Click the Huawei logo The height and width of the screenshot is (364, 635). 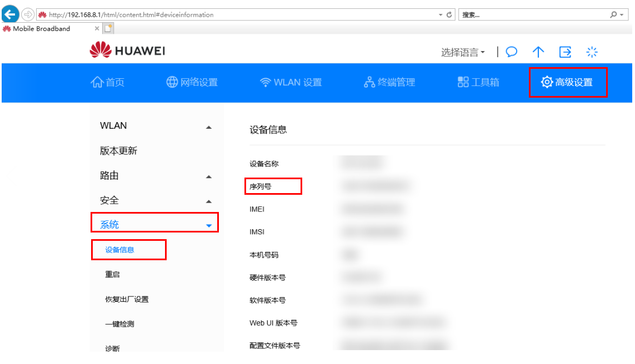(x=127, y=51)
